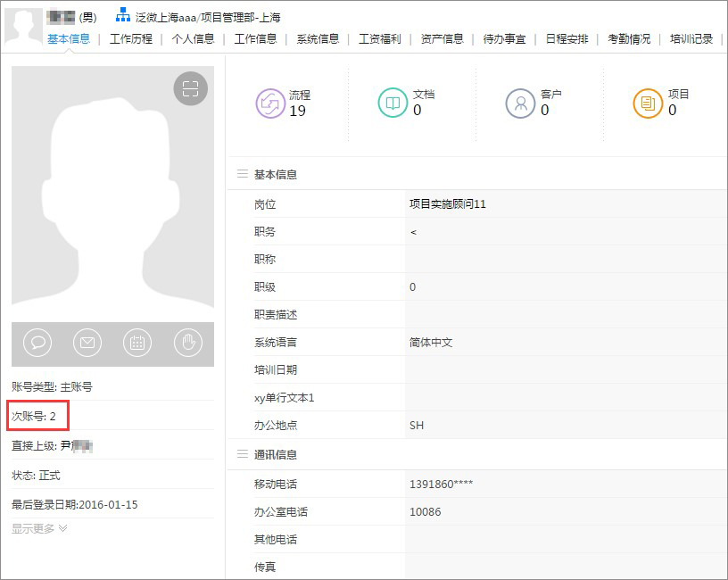The width and height of the screenshot is (728, 580).
Task: Open the 客户 customer person icon
Action: 520,104
